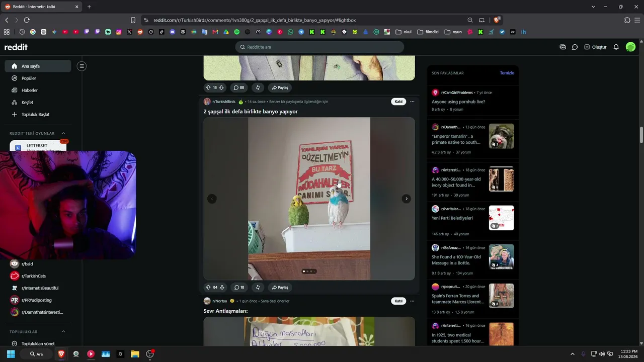
Task: Share the bird bath post via Paylaş
Action: point(280,288)
